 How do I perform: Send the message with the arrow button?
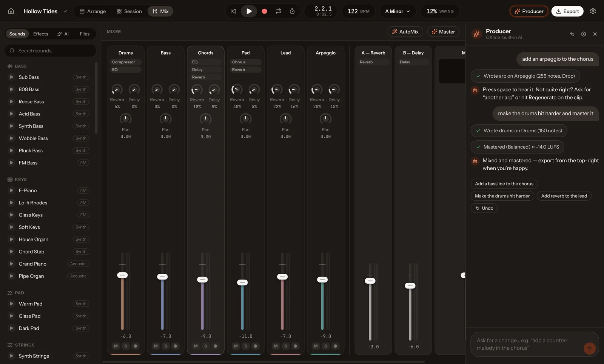pyautogui.click(x=589, y=348)
